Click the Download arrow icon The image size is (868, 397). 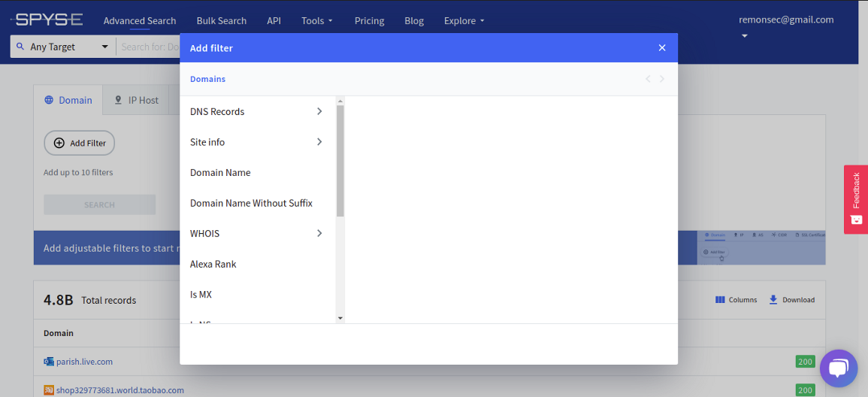773,299
